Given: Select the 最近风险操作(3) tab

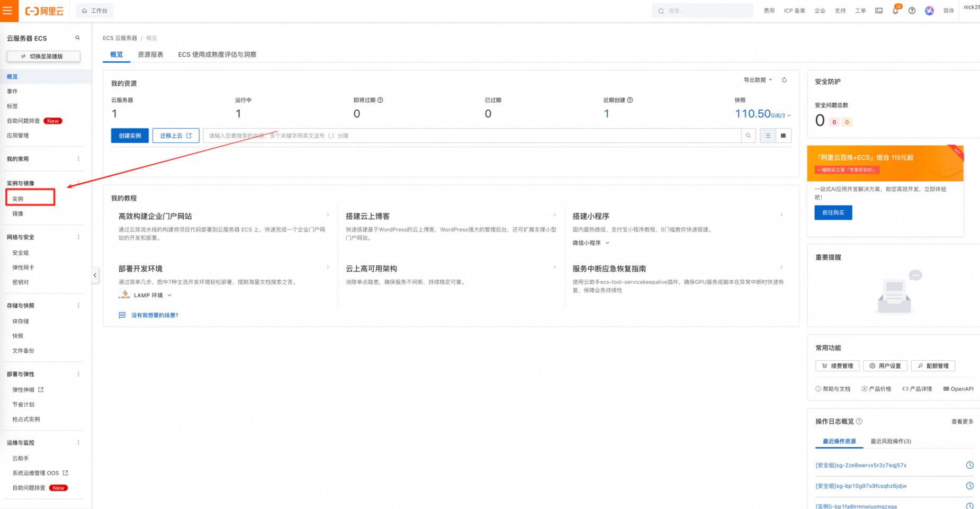Looking at the screenshot, I should (x=891, y=441).
